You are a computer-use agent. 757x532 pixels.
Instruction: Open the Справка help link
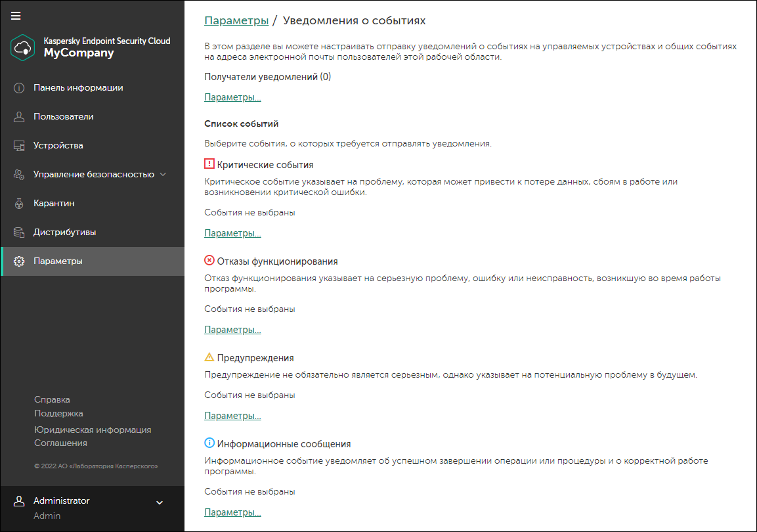[x=52, y=399]
